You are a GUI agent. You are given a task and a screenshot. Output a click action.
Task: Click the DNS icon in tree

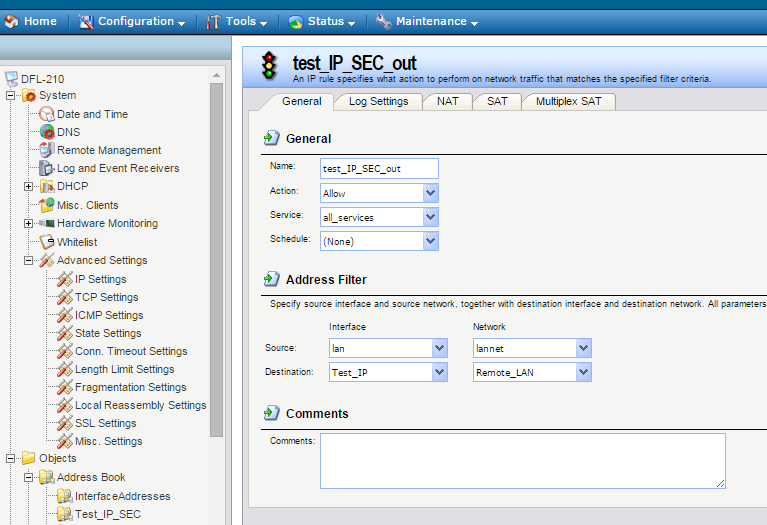pyautogui.click(x=47, y=132)
